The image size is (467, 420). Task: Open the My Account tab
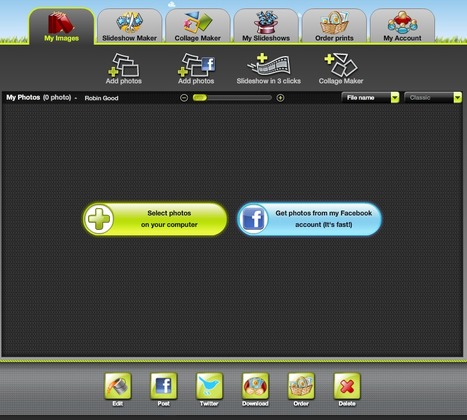pos(402,27)
